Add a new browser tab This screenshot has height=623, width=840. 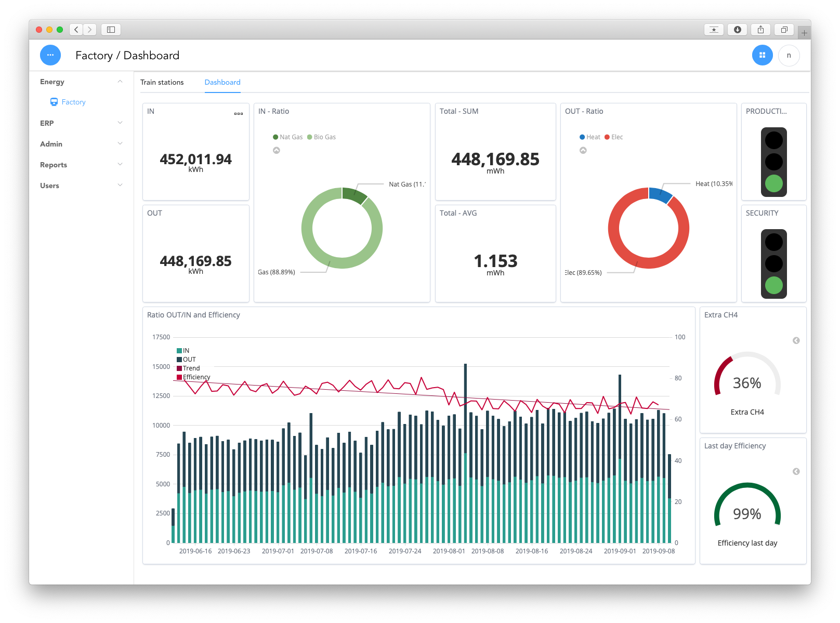click(804, 33)
